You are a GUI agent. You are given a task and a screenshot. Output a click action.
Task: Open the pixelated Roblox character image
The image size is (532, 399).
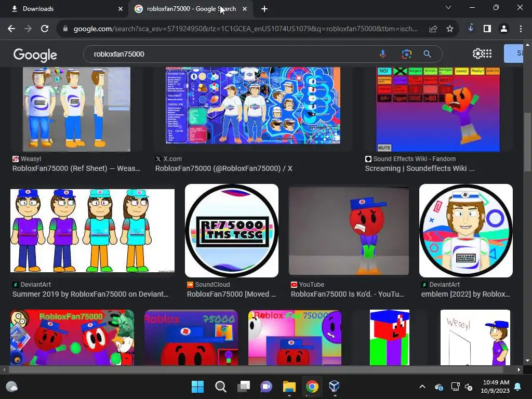390,337
